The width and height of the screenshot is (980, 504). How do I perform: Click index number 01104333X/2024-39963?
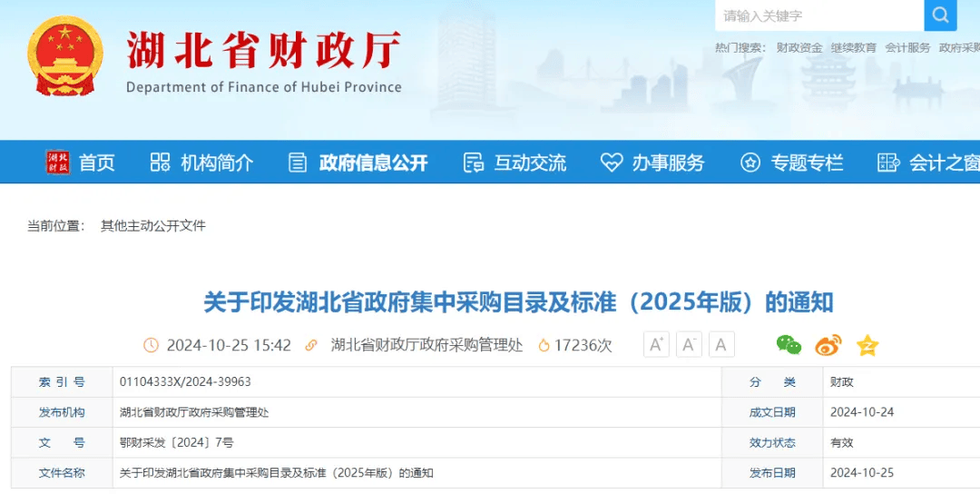[x=185, y=381]
